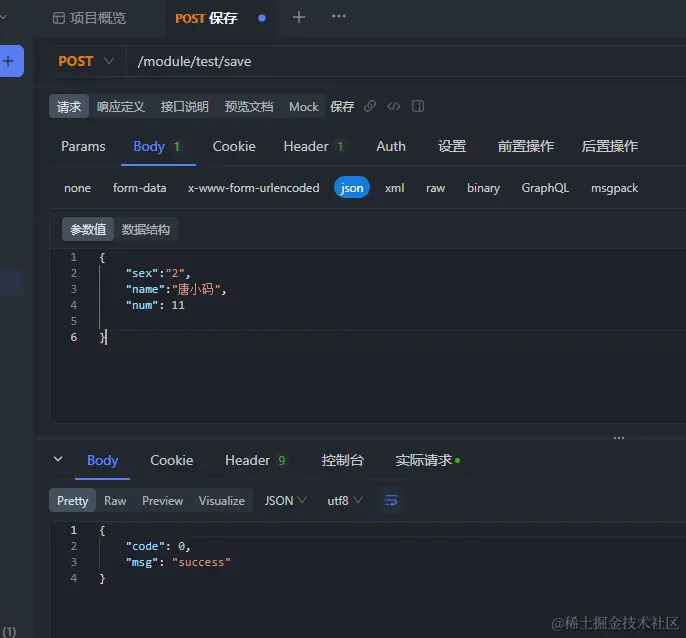Toggle the split panel layout icon
Screen dimensions: 686x638
point(418,106)
